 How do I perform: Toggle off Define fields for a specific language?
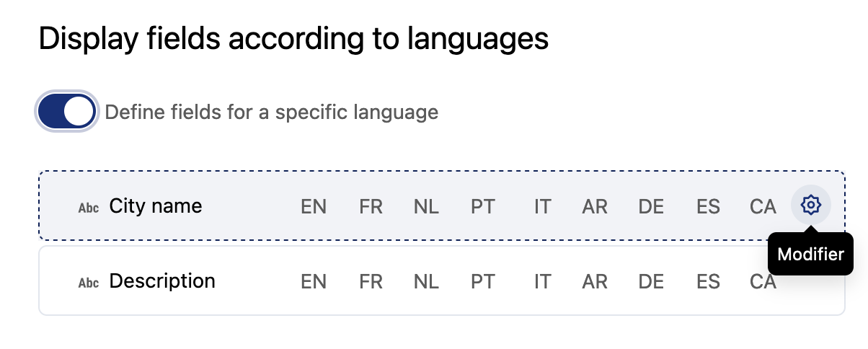[x=66, y=112]
